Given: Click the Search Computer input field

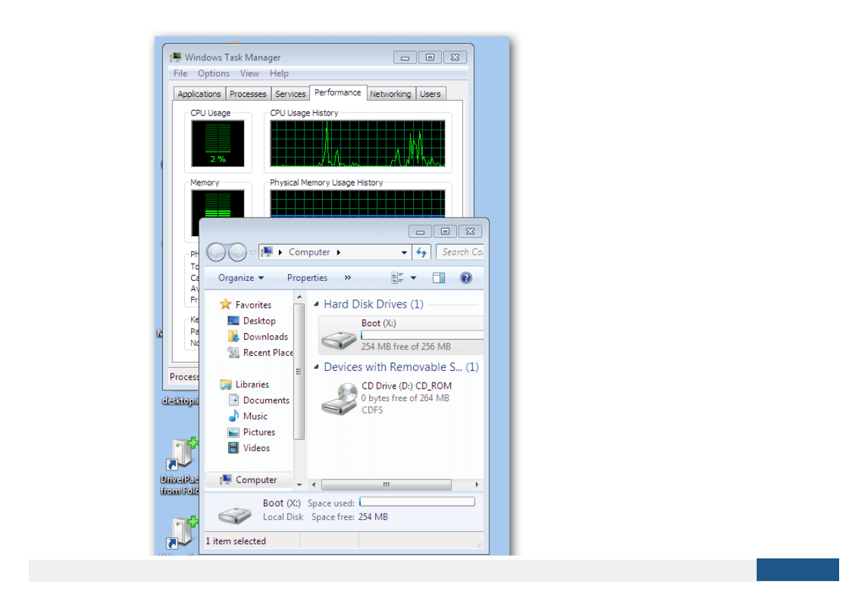Looking at the screenshot, I should [x=460, y=252].
